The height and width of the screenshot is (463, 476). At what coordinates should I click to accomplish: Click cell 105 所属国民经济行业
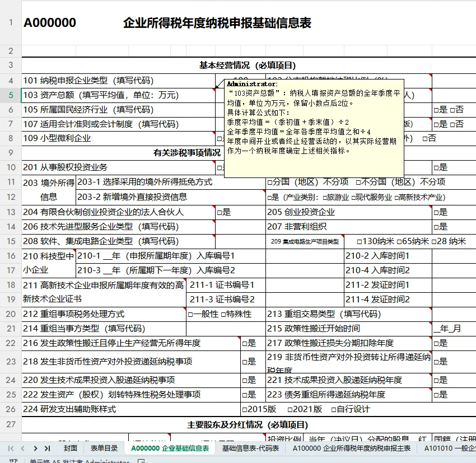(118, 110)
